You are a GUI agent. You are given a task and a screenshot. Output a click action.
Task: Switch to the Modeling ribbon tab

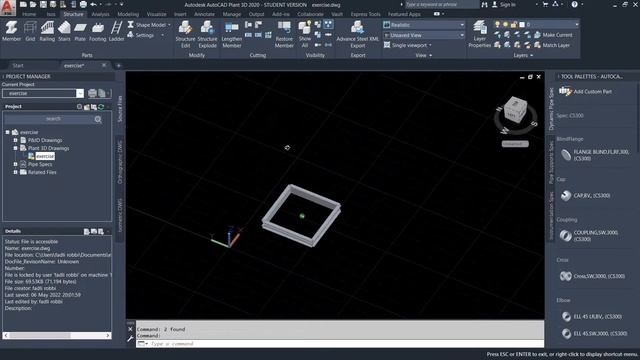click(x=128, y=14)
